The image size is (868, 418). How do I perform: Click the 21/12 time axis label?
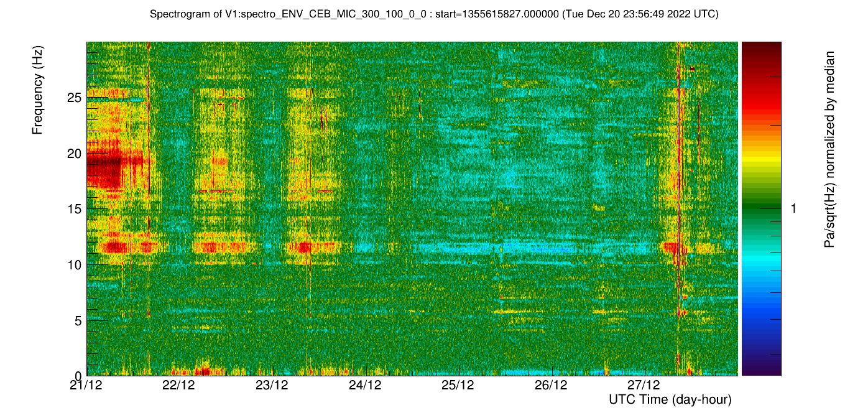click(x=86, y=385)
